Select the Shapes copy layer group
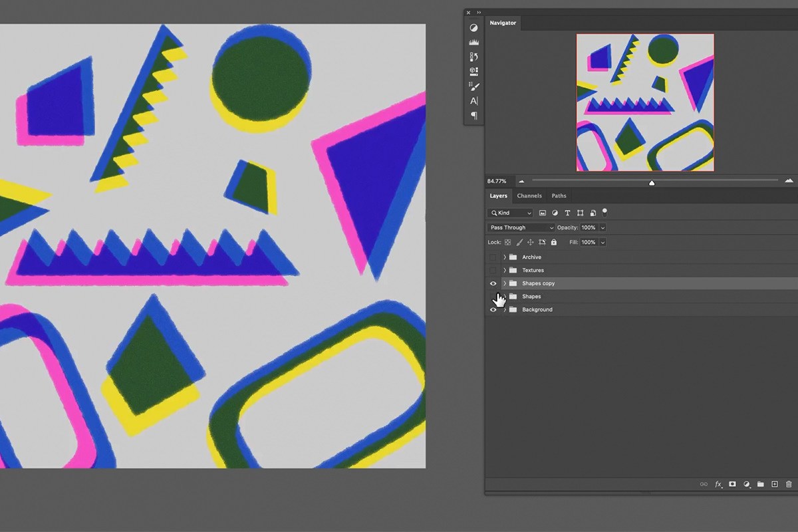The width and height of the screenshot is (798, 532). click(642, 283)
